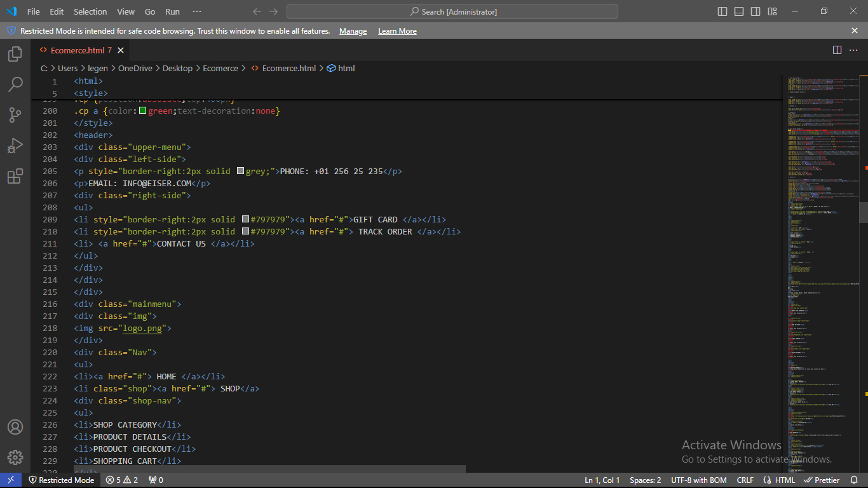Toggle the Secondary Side Bar visibility

coord(756,11)
